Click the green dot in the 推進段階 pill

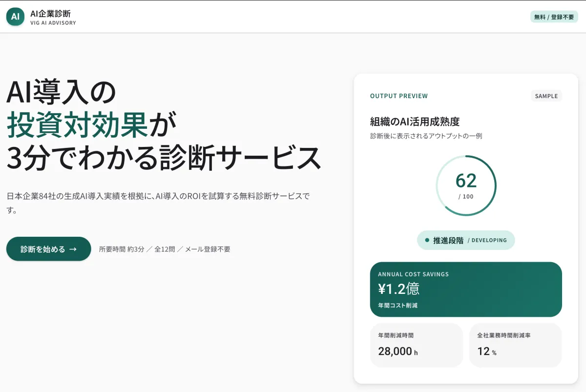[x=427, y=240]
